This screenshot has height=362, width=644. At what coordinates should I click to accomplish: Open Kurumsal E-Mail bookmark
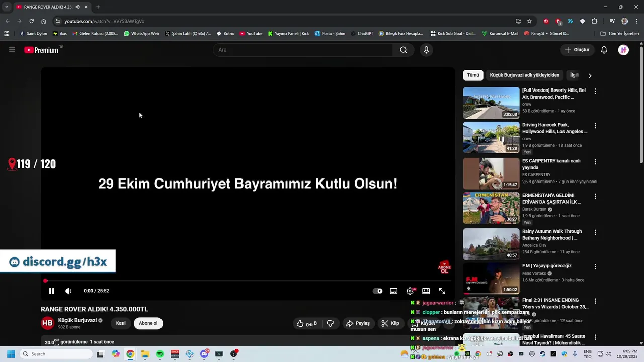[500, 34]
